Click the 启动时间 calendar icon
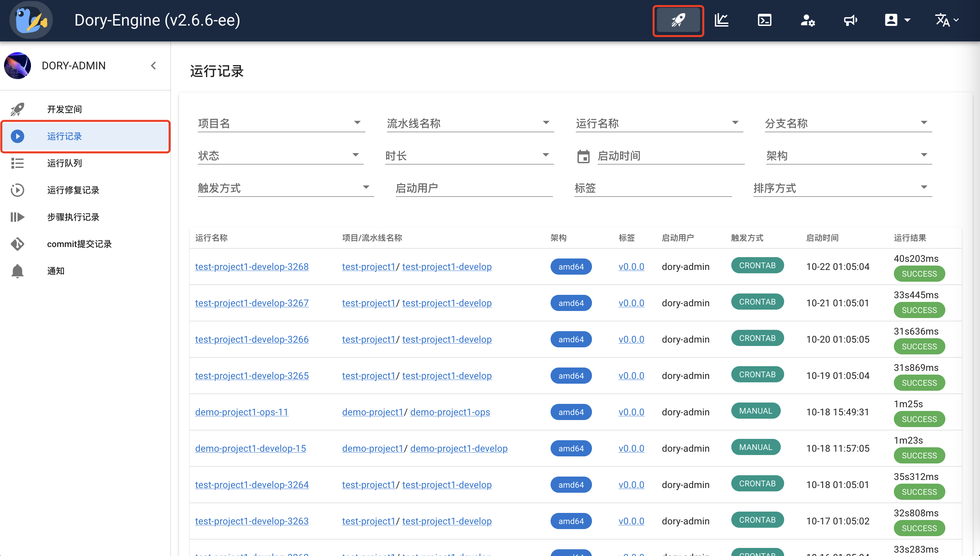Viewport: 980px width, 556px height. pos(583,156)
